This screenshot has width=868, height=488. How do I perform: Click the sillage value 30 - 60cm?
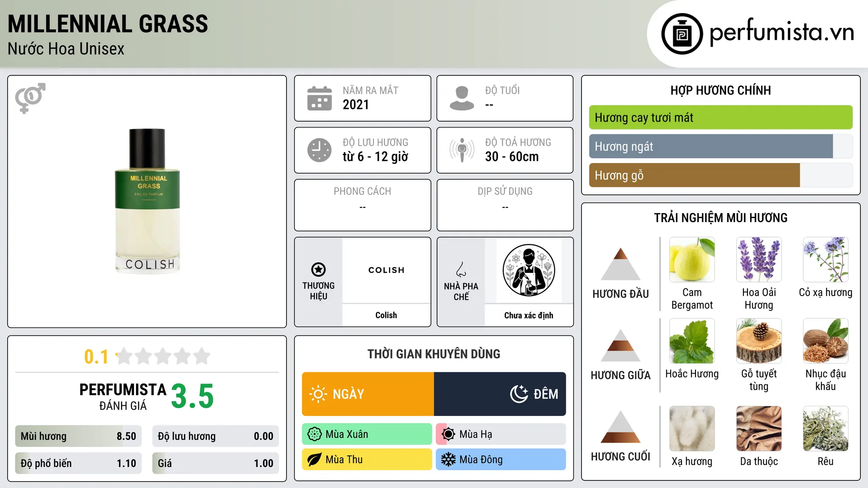512,157
